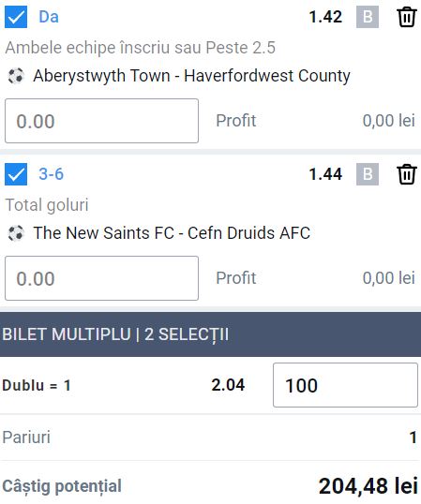The image size is (421, 504).
Task: Open The New Saints FC - Cefn Druids AFC match
Action: 172,233
